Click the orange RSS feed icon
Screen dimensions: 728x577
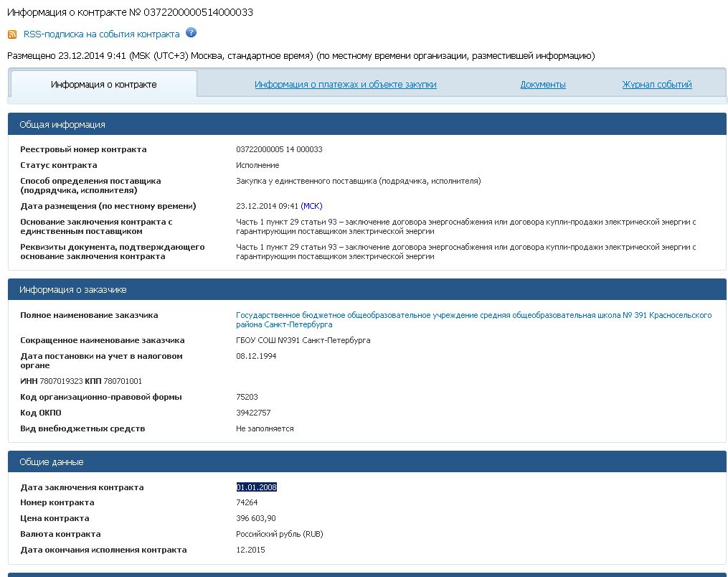click(x=12, y=34)
